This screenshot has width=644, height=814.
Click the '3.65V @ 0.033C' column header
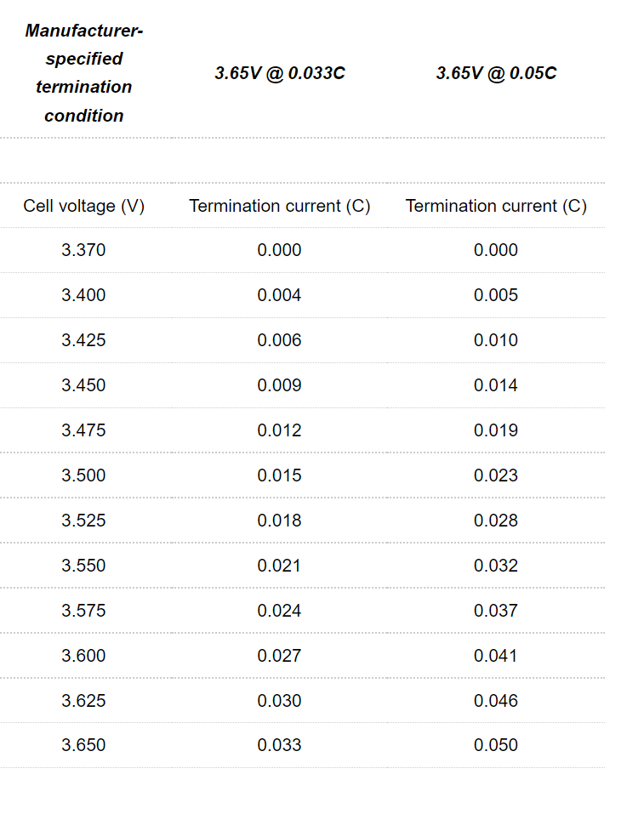pyautogui.click(x=279, y=73)
